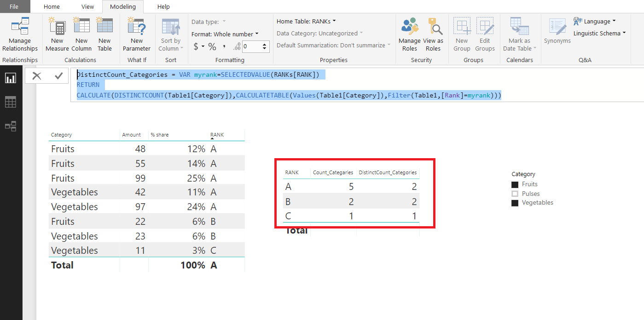Open Data type dropdown
Viewport: 644px width, 320px height.
point(209,22)
